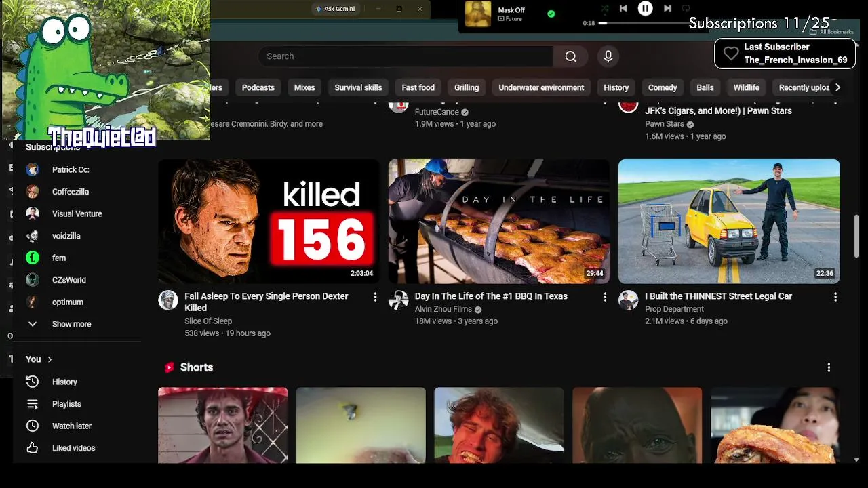
Task: Select the Survival skills filter chip
Action: 358,87
